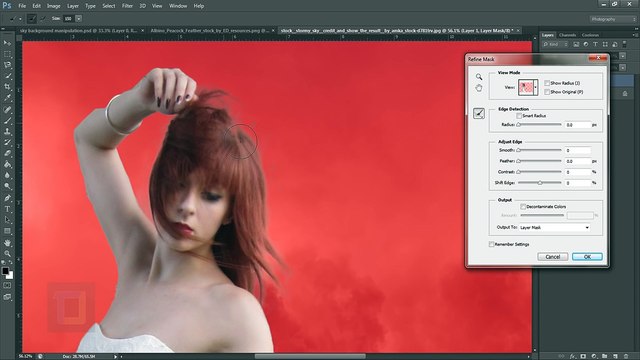Image resolution: width=640 pixels, height=360 pixels.
Task: Open the Output To dropdown
Action: coord(554,227)
